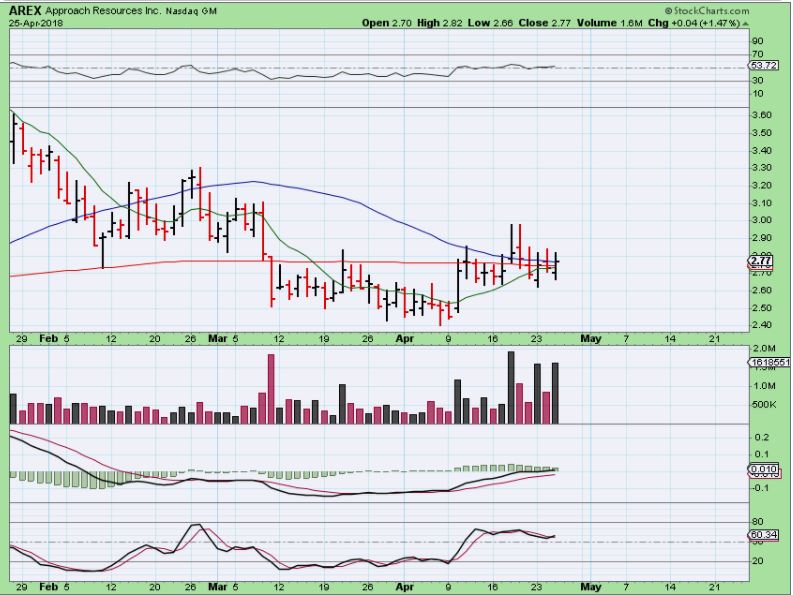This screenshot has height=595, width=793.
Task: Click the Mar label on the bottom date axis
Action: pyautogui.click(x=217, y=587)
